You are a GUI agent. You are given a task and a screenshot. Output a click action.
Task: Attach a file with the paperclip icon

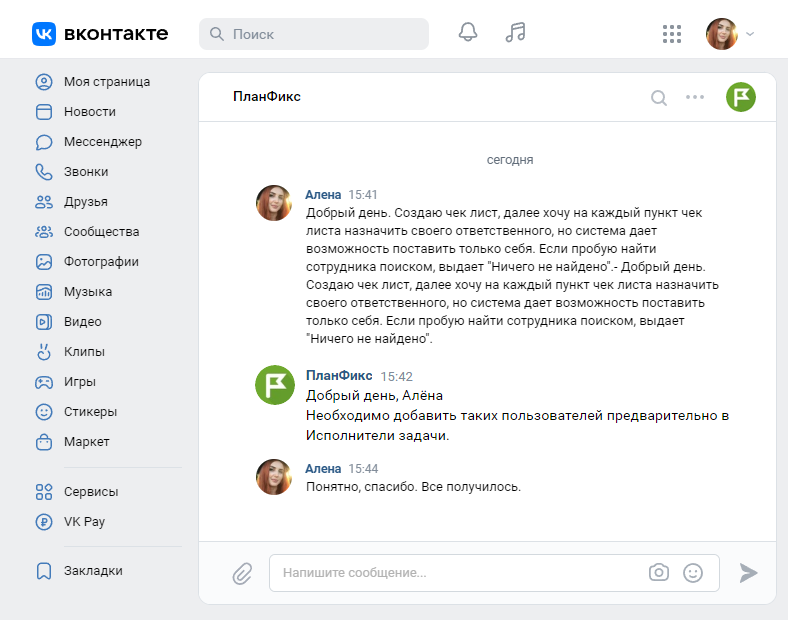242,573
